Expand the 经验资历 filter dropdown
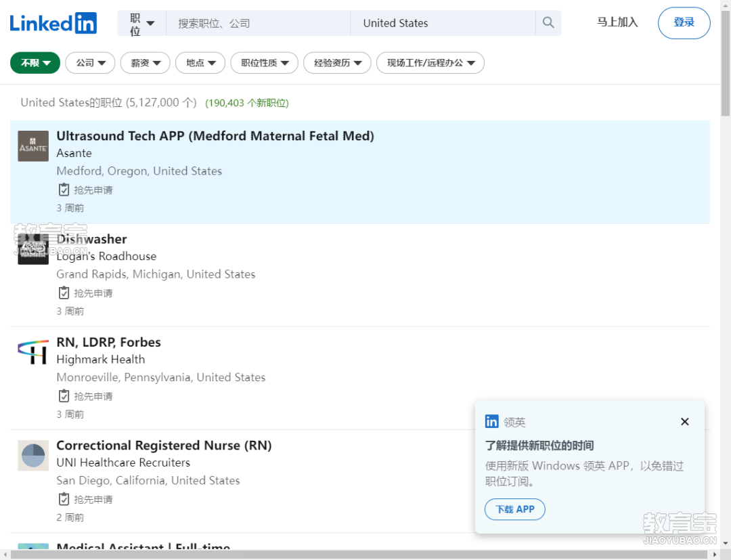 click(x=338, y=63)
